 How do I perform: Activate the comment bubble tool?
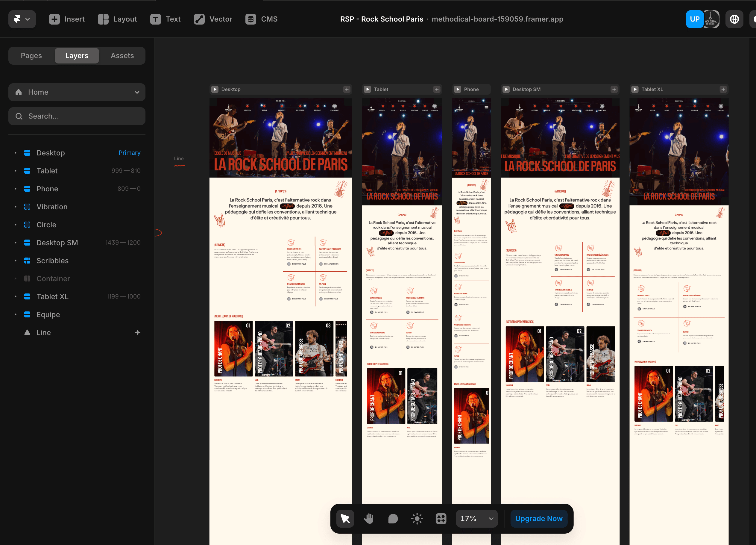pyautogui.click(x=393, y=518)
